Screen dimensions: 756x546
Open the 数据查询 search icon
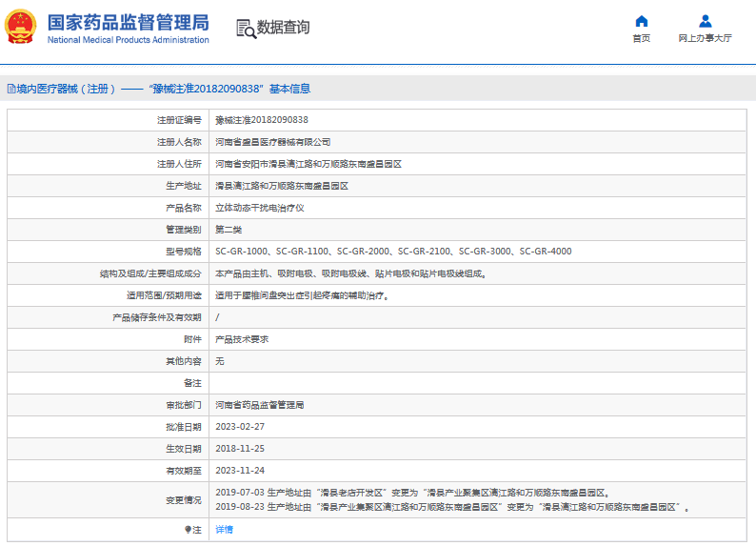pos(246,29)
